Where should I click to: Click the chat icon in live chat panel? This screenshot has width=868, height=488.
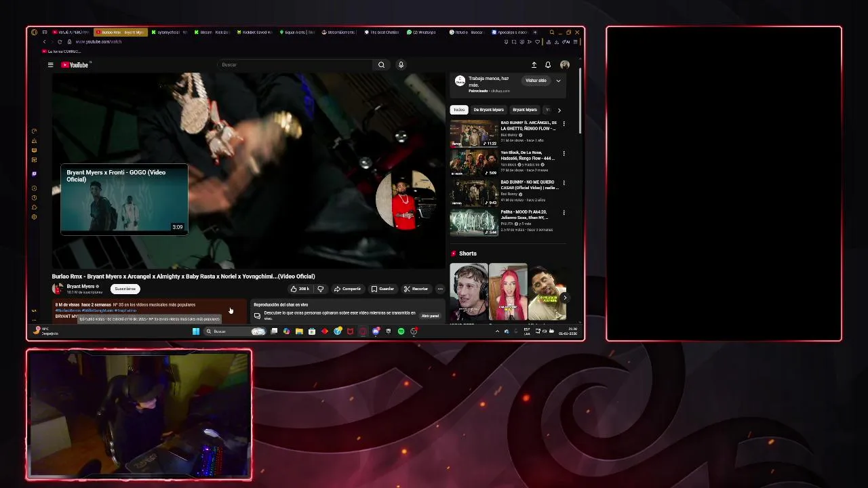click(257, 316)
